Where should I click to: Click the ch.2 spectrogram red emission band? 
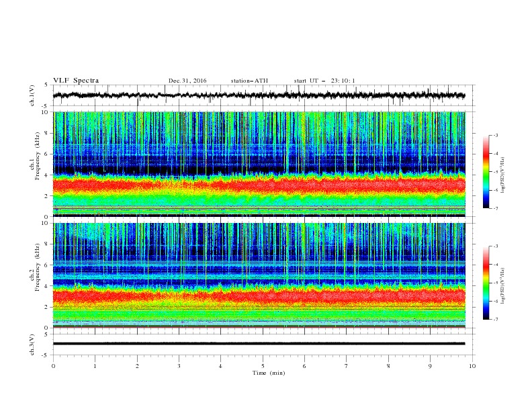point(259,296)
